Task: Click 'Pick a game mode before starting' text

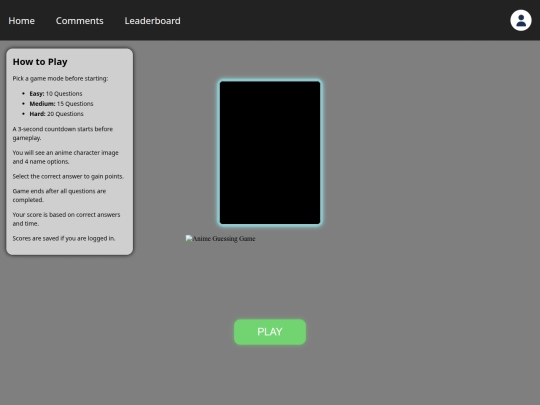Action: pos(60,79)
